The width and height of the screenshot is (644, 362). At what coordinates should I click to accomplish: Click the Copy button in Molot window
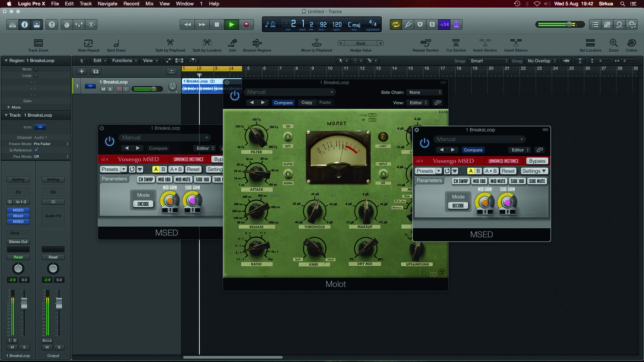(x=307, y=103)
